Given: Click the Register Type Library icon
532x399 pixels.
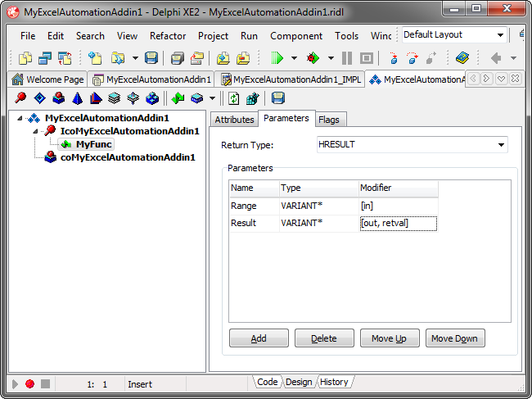Looking at the screenshot, I should coord(252,99).
